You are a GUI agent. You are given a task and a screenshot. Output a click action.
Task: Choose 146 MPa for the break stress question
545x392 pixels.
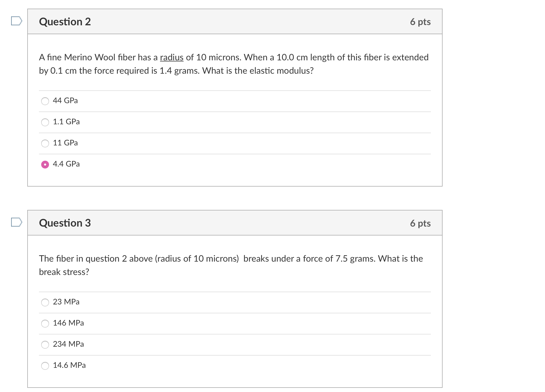tap(45, 324)
